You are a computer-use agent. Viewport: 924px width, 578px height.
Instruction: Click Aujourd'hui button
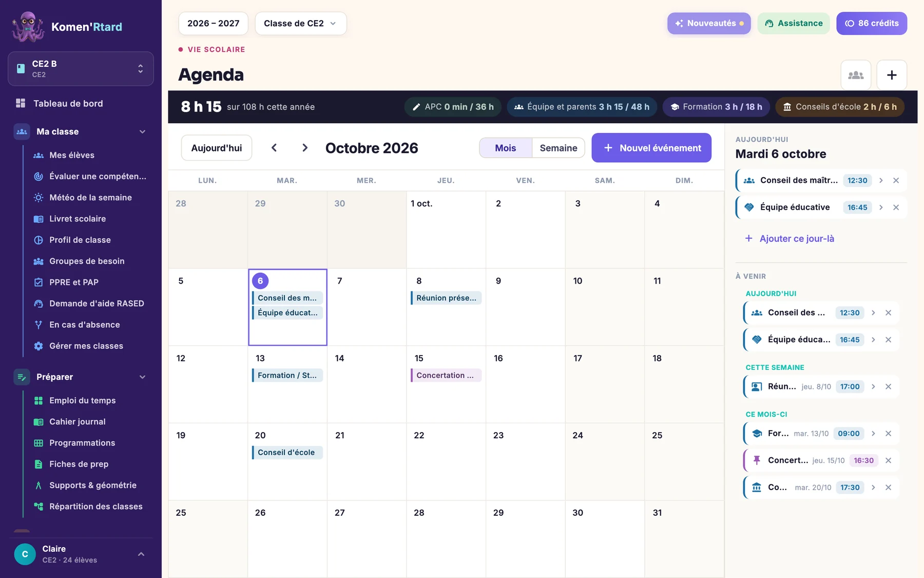tap(217, 148)
